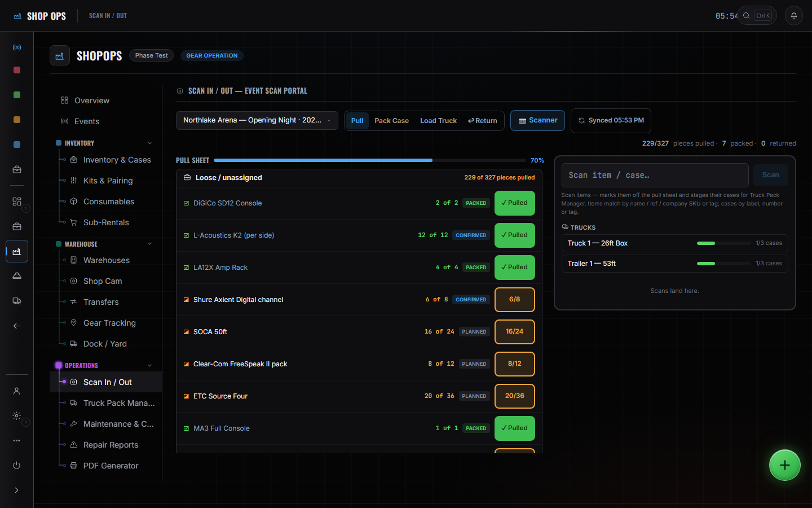Toggle checkbox for MA3 Full Console
The width and height of the screenshot is (812, 508).
186,428
